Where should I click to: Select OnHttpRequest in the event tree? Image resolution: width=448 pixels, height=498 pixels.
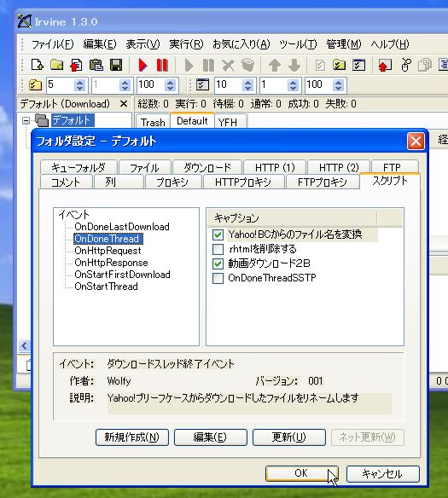click(108, 251)
